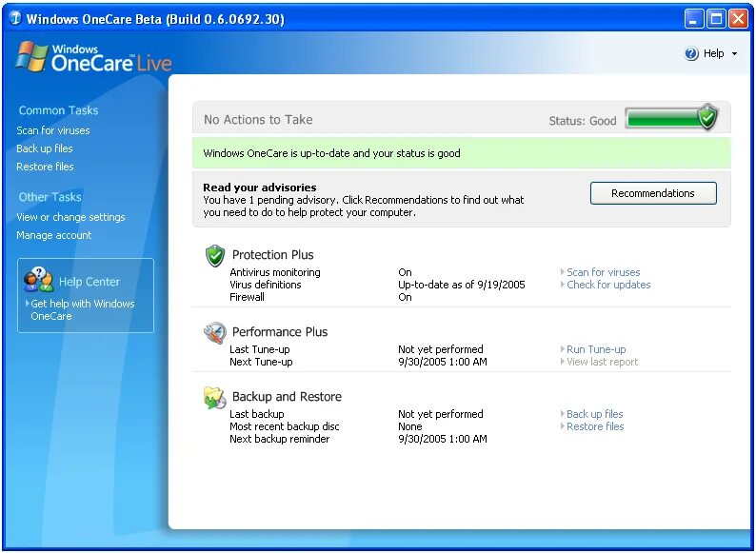The width and height of the screenshot is (756, 553).
Task: Click the Next Tune-up label
Action: pos(261,362)
